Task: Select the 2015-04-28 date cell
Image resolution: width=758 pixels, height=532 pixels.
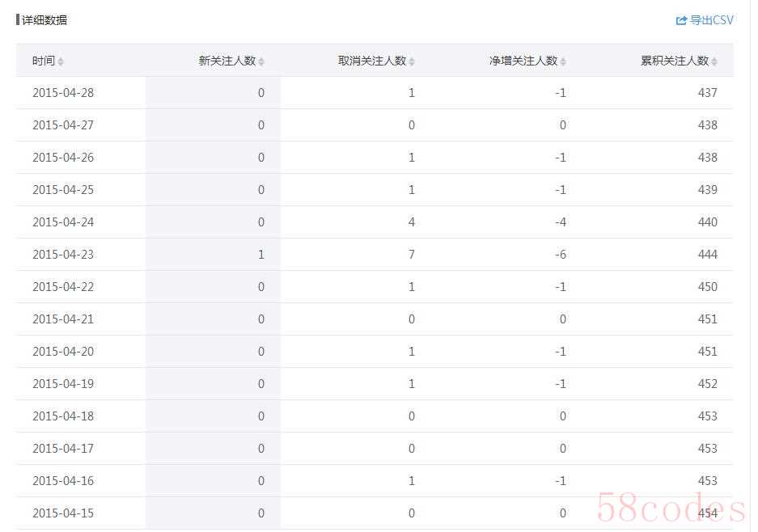Action: click(63, 93)
